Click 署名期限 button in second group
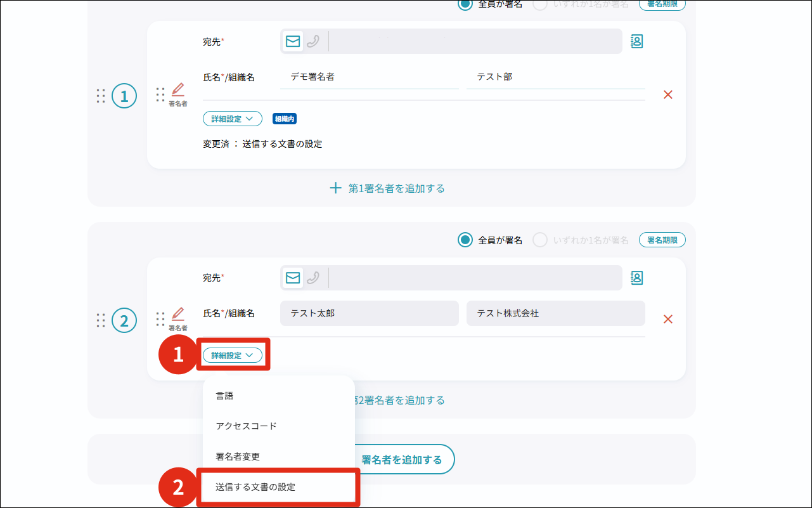 662,240
